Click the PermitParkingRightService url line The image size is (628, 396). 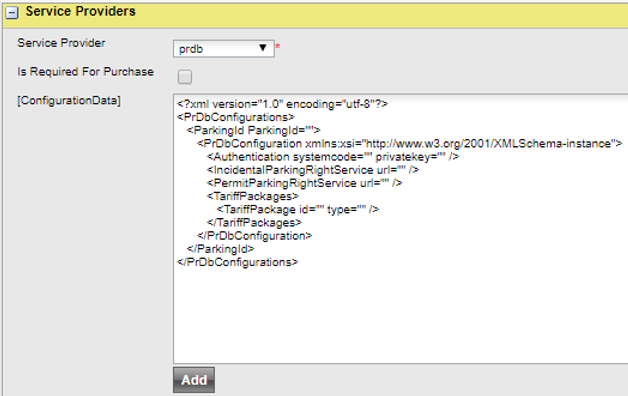click(x=304, y=183)
